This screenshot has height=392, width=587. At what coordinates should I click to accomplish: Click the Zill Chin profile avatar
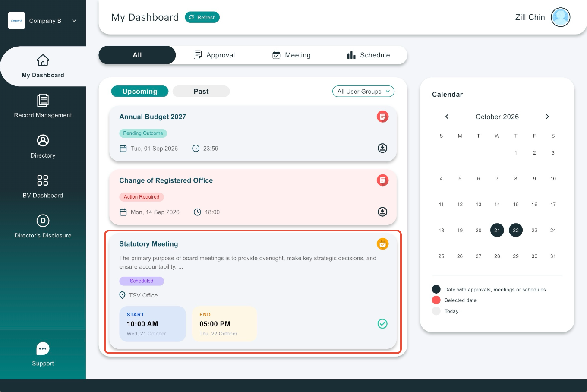tap(561, 17)
